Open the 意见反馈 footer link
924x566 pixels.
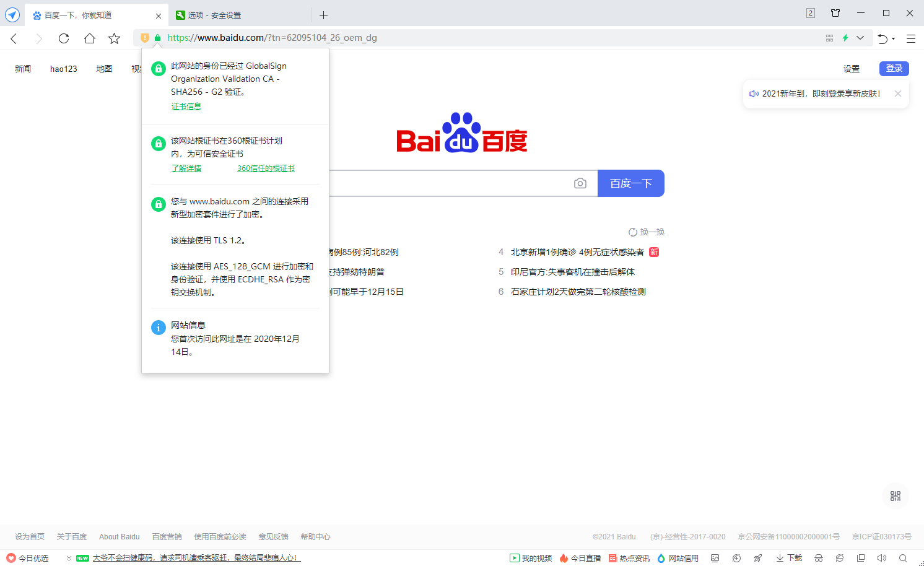click(x=274, y=537)
